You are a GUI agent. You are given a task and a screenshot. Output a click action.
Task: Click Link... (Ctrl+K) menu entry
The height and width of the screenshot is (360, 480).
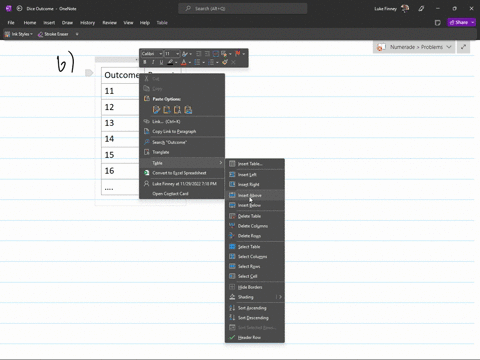[182, 121]
